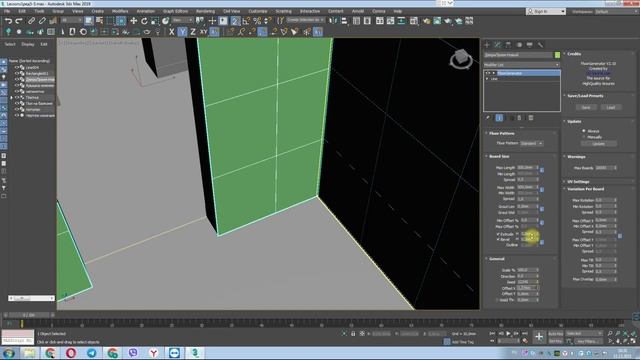Restrict movement to the X axis
This screenshot has width=640, height=360.
pyautogui.click(x=171, y=32)
